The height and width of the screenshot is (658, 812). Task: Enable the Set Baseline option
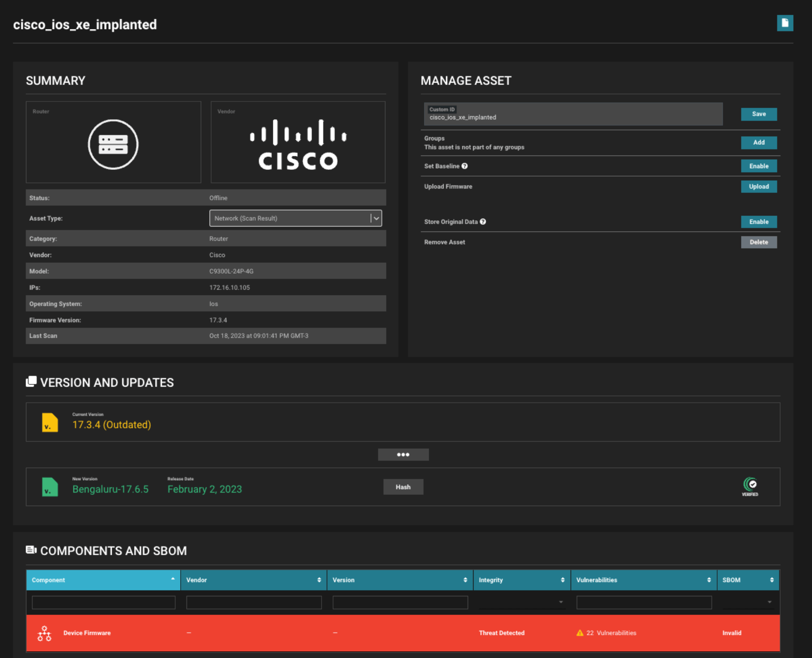click(759, 166)
